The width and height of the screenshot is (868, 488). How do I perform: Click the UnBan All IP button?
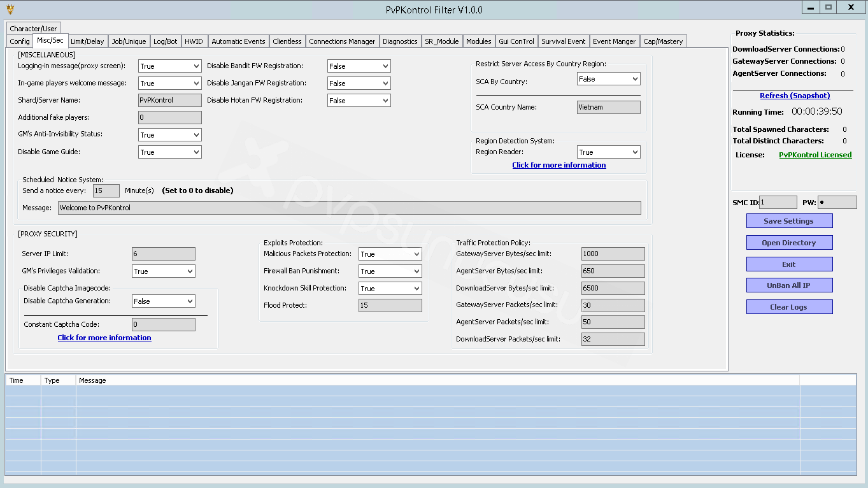(789, 285)
